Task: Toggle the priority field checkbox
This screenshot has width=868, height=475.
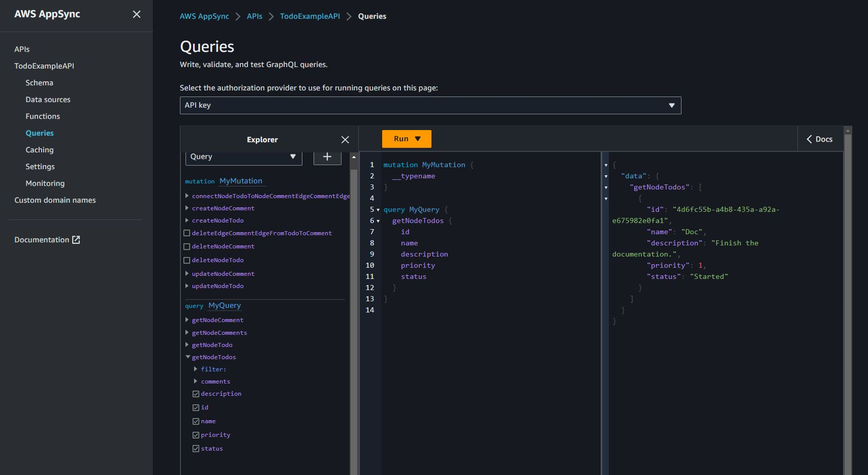Action: [196, 435]
